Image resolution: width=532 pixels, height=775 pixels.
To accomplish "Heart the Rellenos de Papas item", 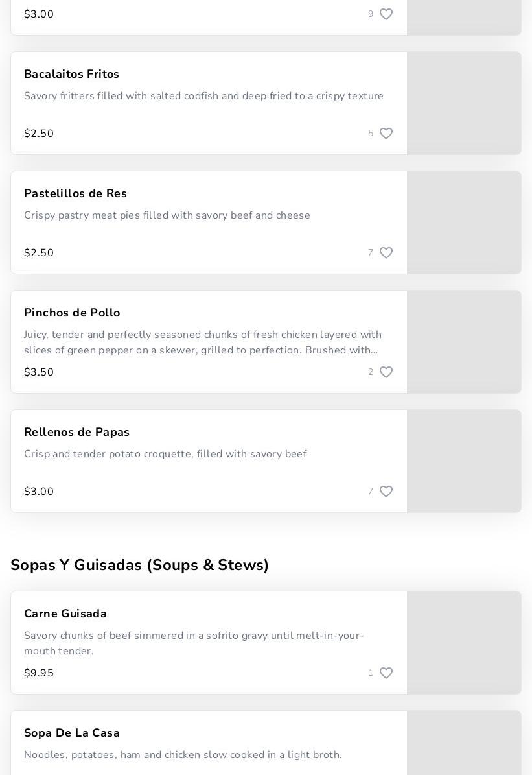I will pyautogui.click(x=386, y=492).
